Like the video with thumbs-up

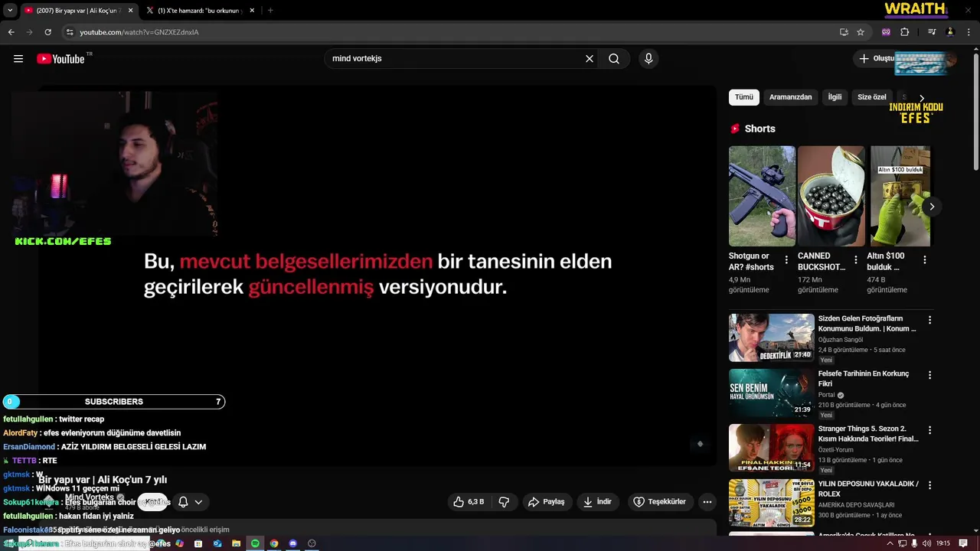tap(469, 502)
